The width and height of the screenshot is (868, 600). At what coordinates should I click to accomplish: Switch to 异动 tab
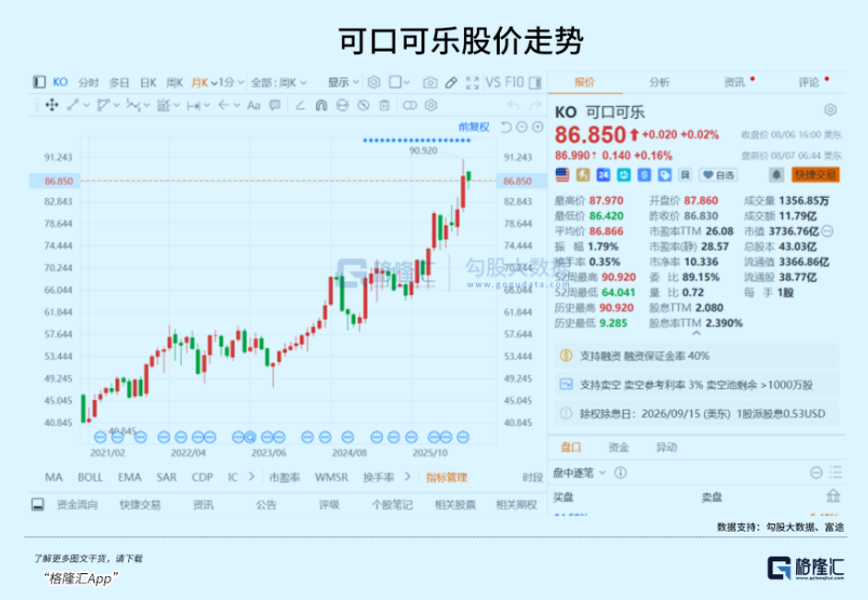[667, 447]
